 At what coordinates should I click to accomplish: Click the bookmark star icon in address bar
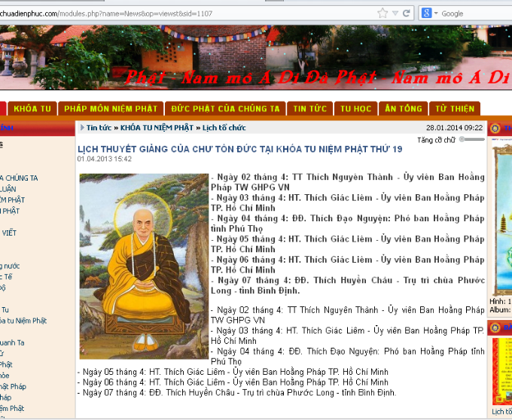[382, 14]
